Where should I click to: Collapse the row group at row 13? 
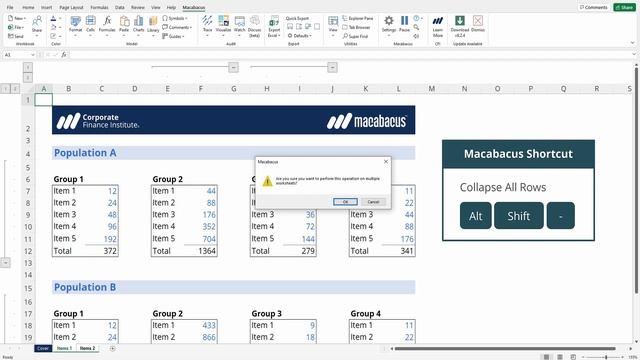pyautogui.click(x=6, y=262)
